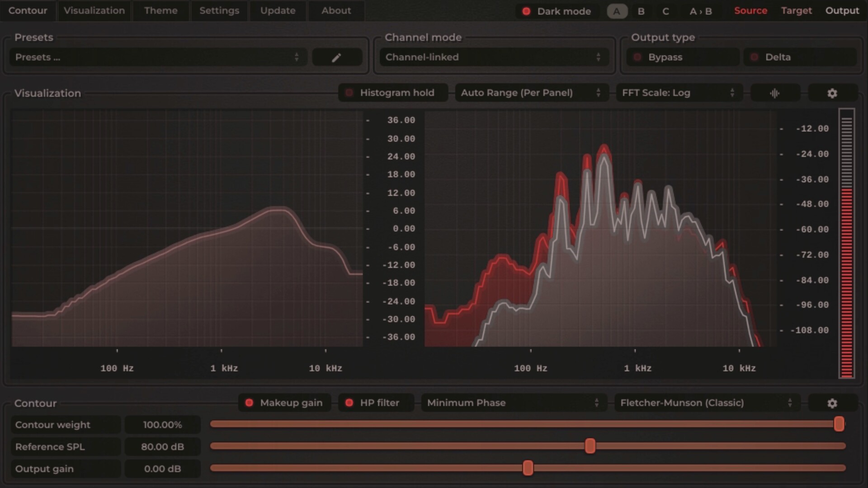Toggle the HP filter
This screenshot has height=488, width=868.
click(x=376, y=403)
